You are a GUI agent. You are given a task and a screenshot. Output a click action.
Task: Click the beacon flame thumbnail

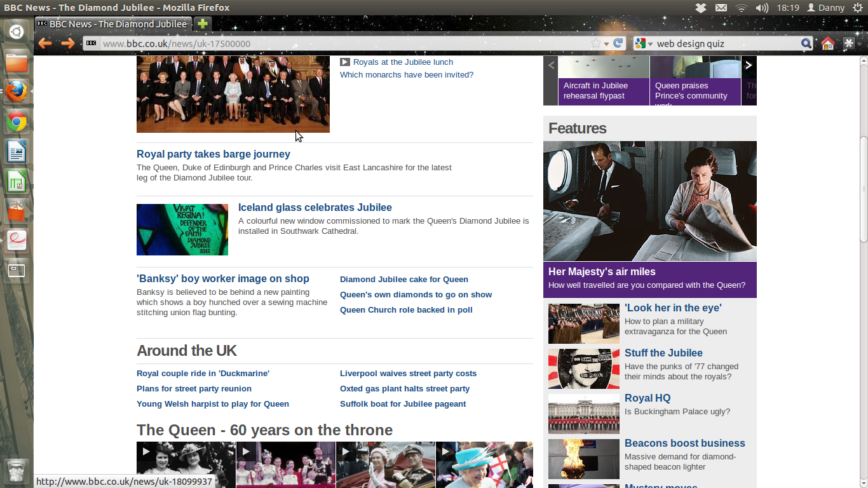(584, 459)
